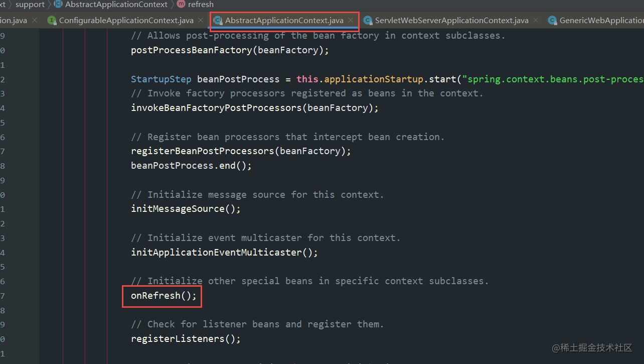Click the "spring.context.beans.post-process" string literal
The image size is (644, 364).
click(x=553, y=79)
